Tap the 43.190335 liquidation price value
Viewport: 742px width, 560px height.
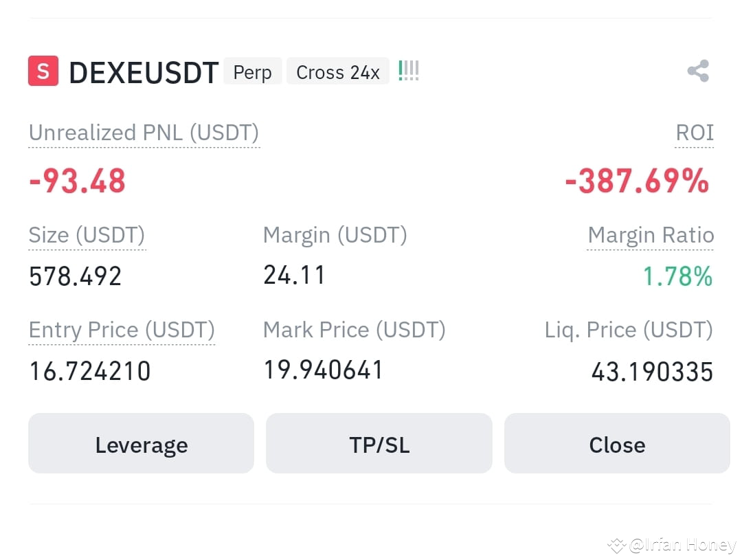[x=651, y=372]
